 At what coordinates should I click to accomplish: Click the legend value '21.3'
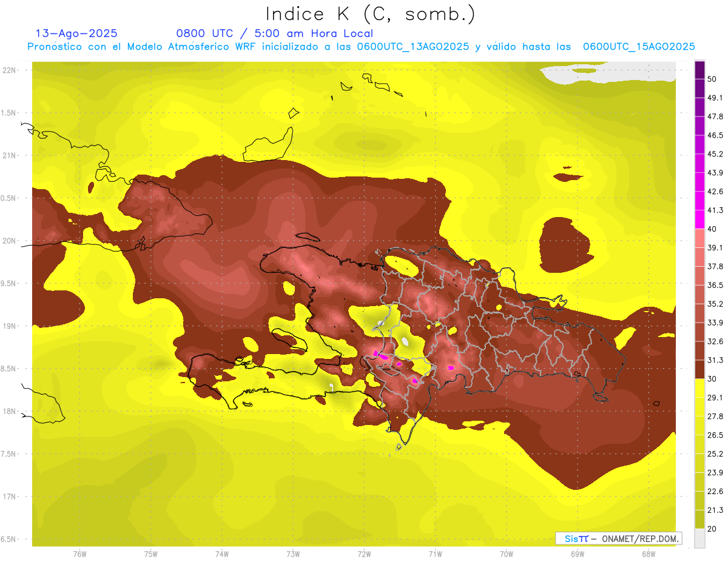(x=715, y=510)
